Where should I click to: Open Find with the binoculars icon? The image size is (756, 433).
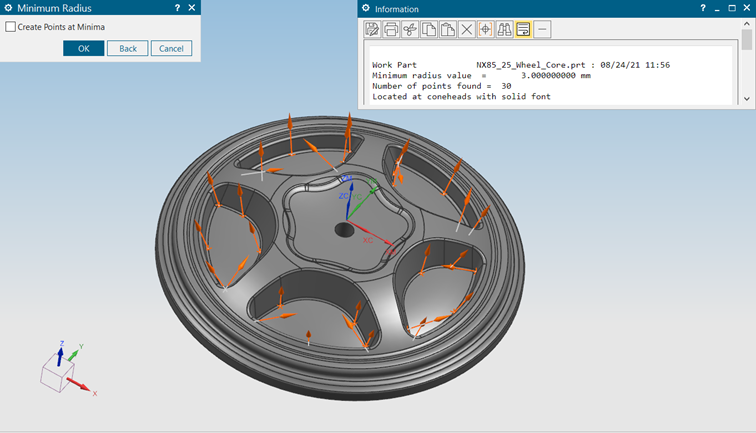pos(504,29)
